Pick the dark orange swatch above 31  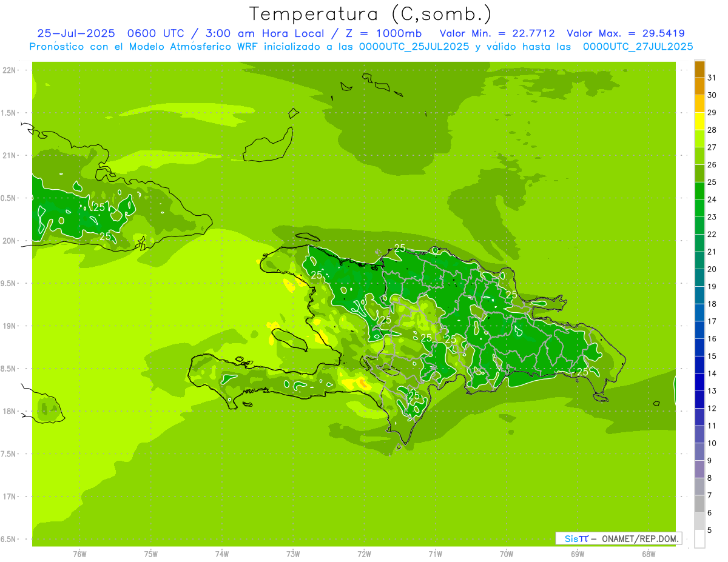[x=699, y=69]
